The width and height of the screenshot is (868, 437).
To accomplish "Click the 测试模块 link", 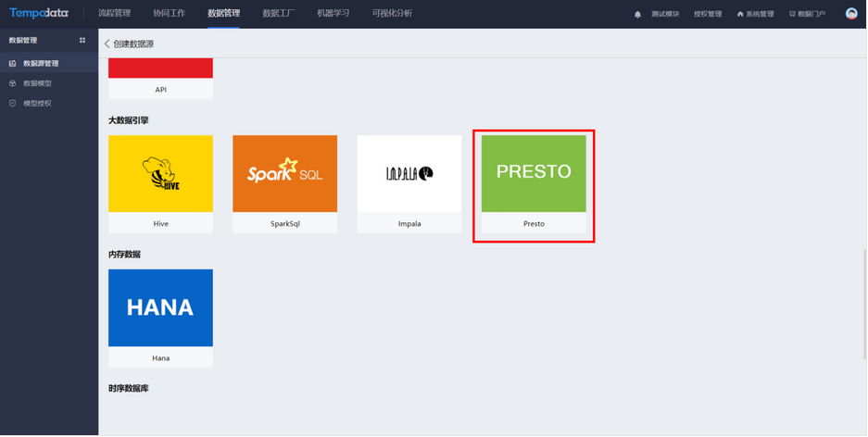I will pyautogui.click(x=665, y=15).
